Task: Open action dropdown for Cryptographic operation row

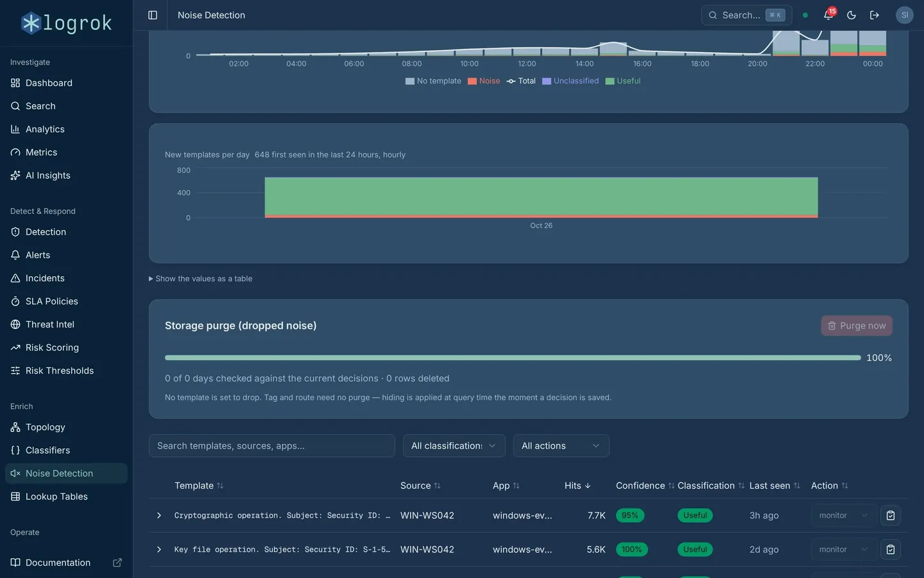Action: (x=844, y=516)
